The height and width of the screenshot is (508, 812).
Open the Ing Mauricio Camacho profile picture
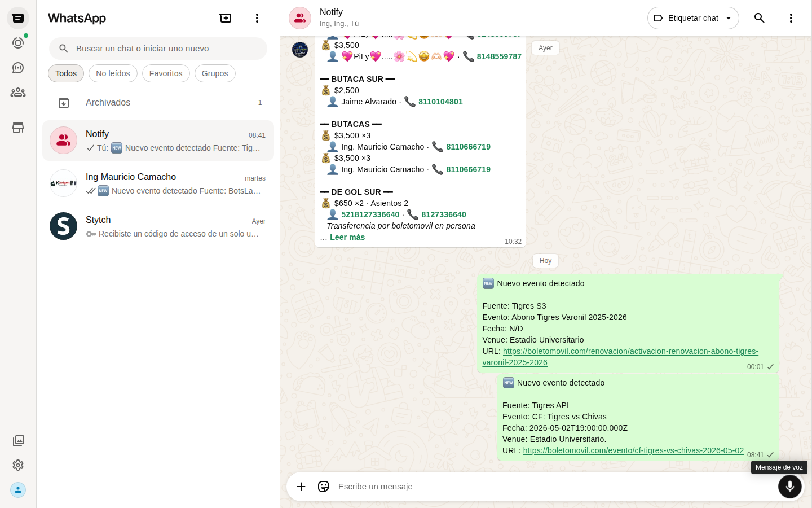(x=64, y=183)
